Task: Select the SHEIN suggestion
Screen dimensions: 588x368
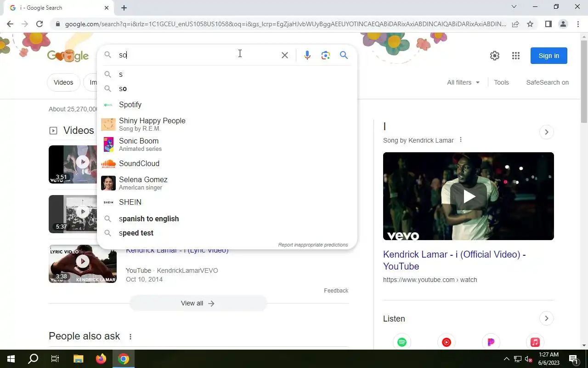Action: pos(227,202)
